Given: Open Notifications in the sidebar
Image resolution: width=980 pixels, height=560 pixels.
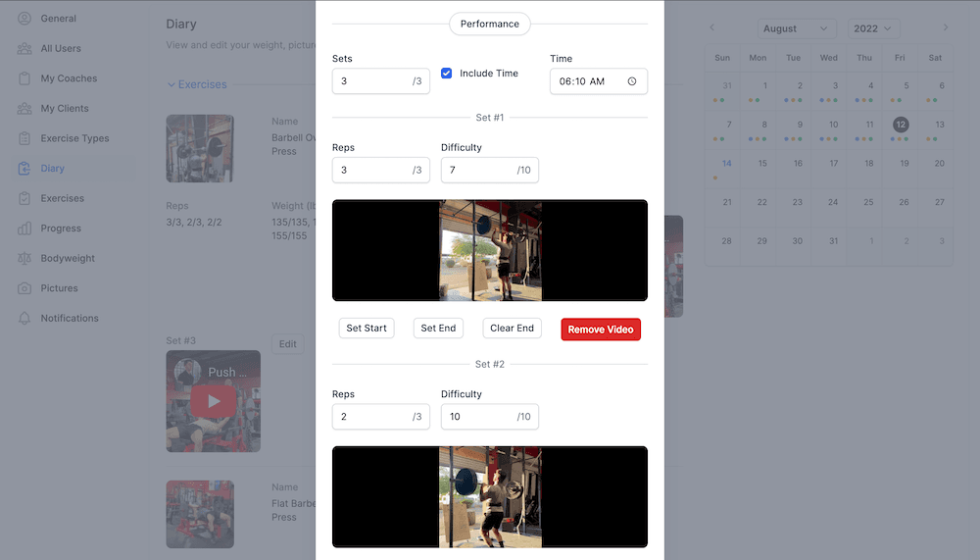Looking at the screenshot, I should [x=73, y=319].
